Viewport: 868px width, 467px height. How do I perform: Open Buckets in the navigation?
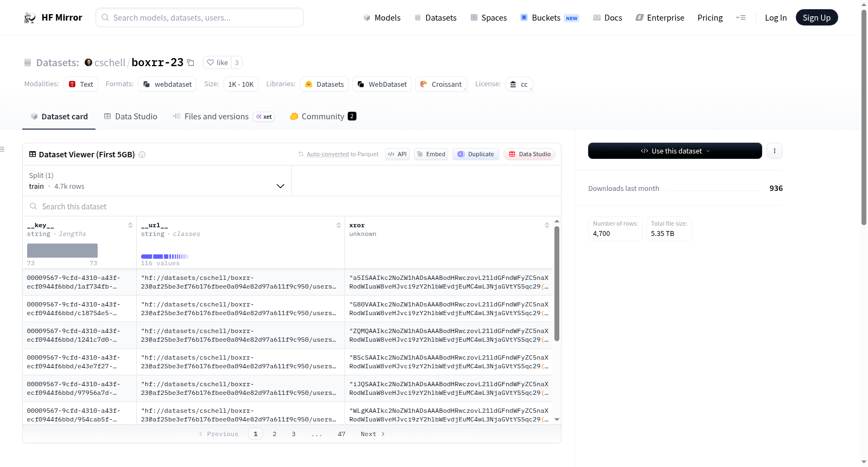point(550,18)
